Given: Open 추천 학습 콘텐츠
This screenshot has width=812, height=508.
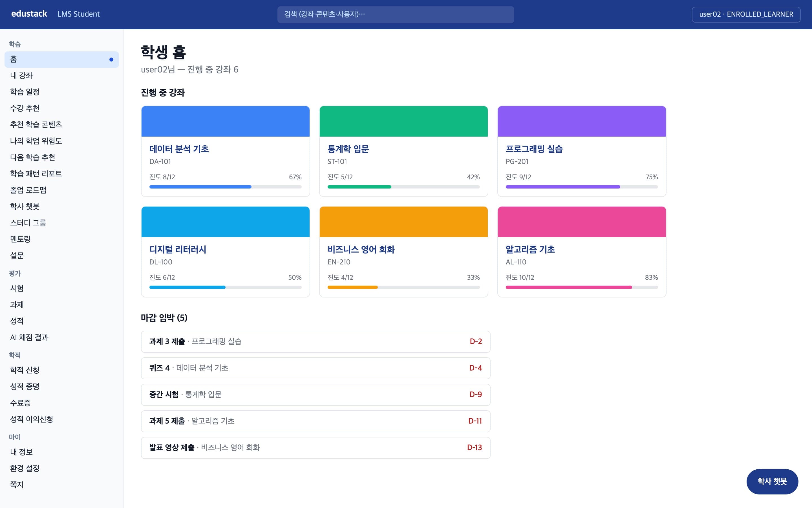Looking at the screenshot, I should pos(62,125).
